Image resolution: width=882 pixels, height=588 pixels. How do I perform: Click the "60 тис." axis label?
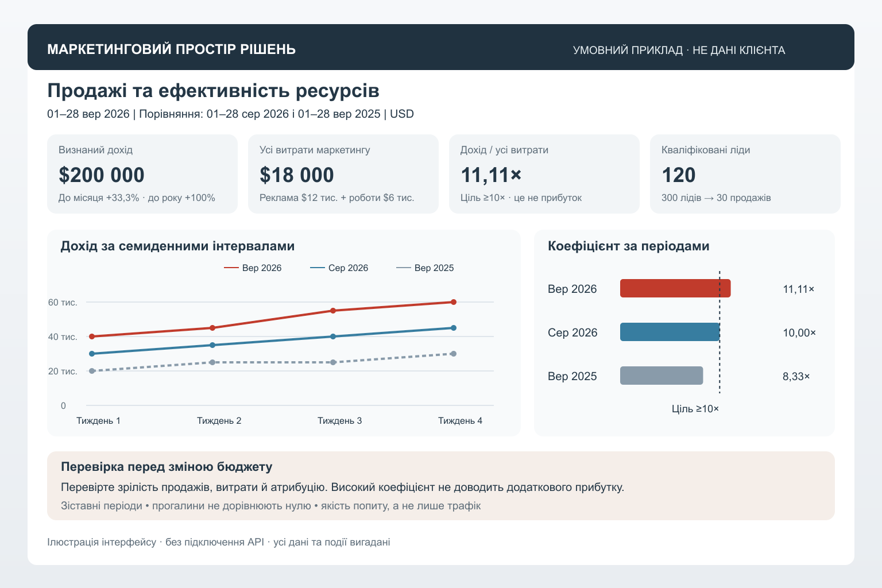pos(63,303)
